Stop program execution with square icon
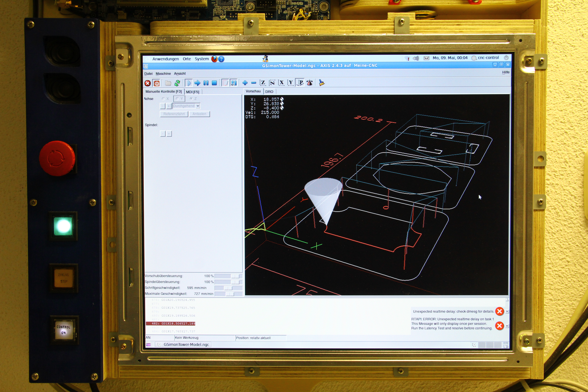 pos(214,83)
